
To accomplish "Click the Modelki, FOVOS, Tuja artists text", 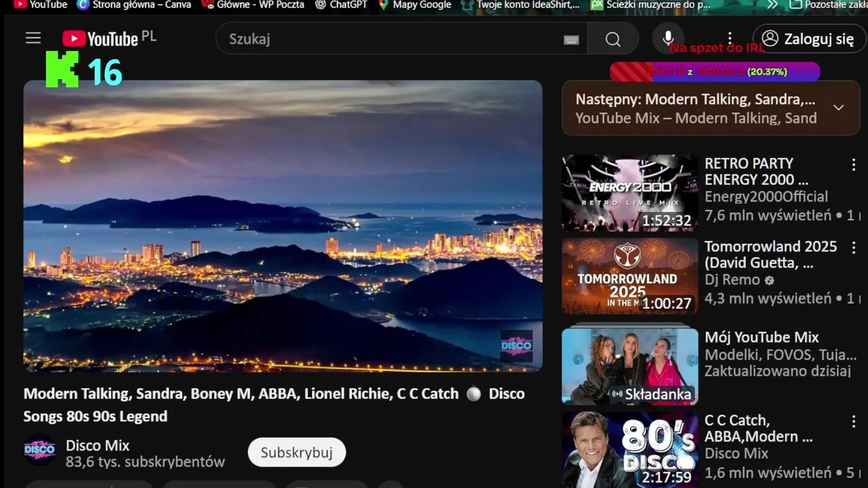I will 781,354.
